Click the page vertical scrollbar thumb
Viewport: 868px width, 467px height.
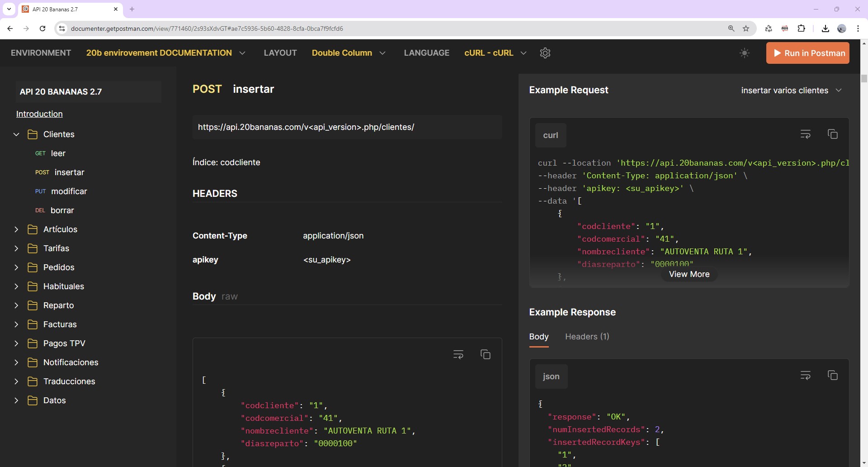864,78
